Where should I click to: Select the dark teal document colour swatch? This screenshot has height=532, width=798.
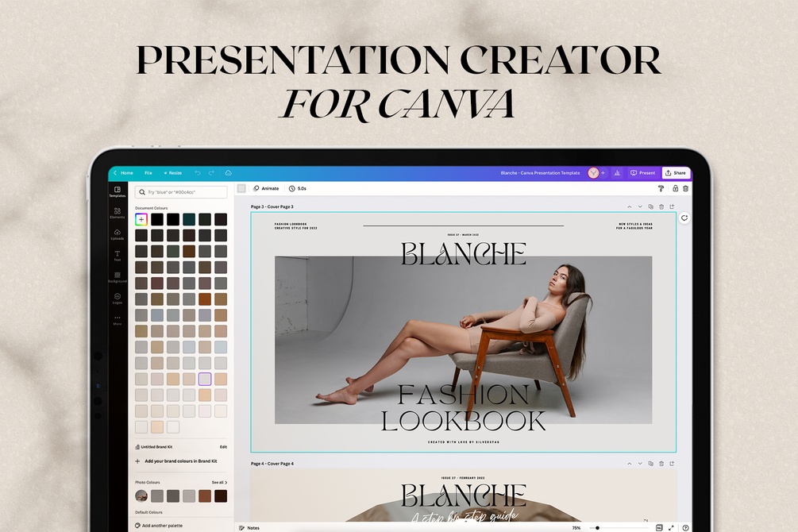[189, 219]
